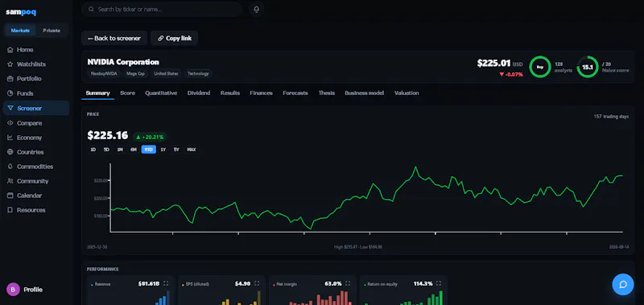The image size is (644, 305).
Task: Go back to screener
Action: (114, 38)
